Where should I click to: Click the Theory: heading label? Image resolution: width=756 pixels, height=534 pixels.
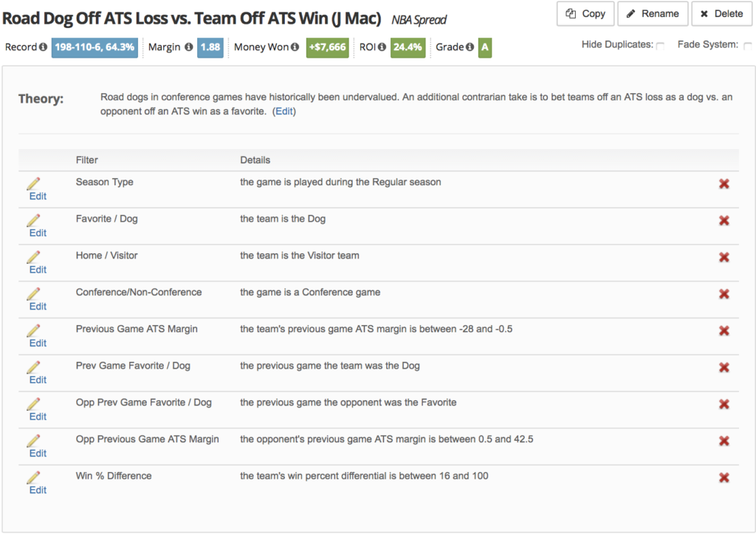coord(41,99)
